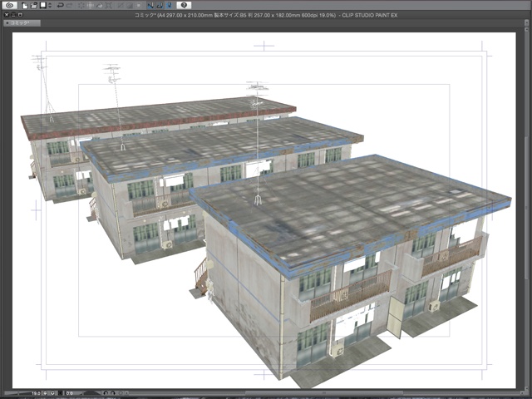Save the current comic file
532x399 pixels.
tap(43, 5)
